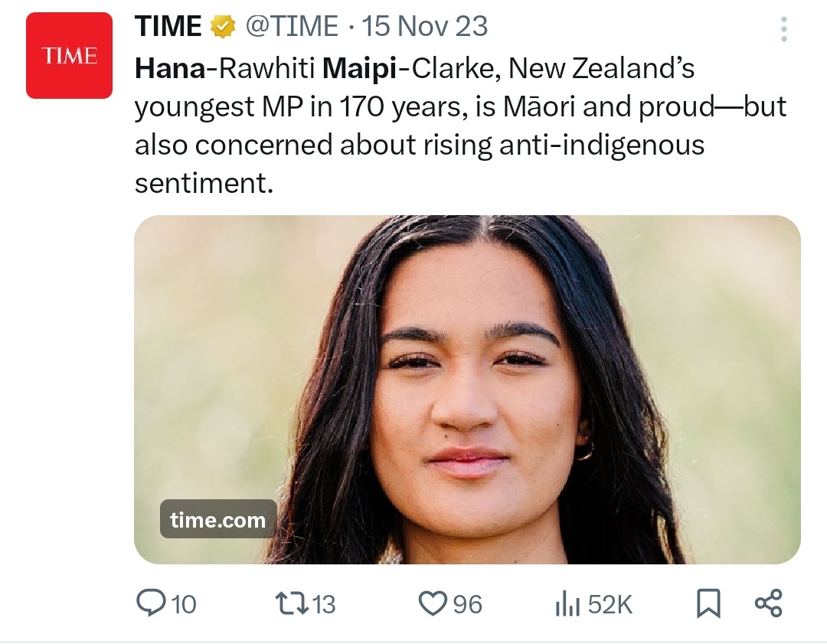Click the reply speech bubble icon
Viewport: 827px width, 644px height.
pyautogui.click(x=150, y=604)
